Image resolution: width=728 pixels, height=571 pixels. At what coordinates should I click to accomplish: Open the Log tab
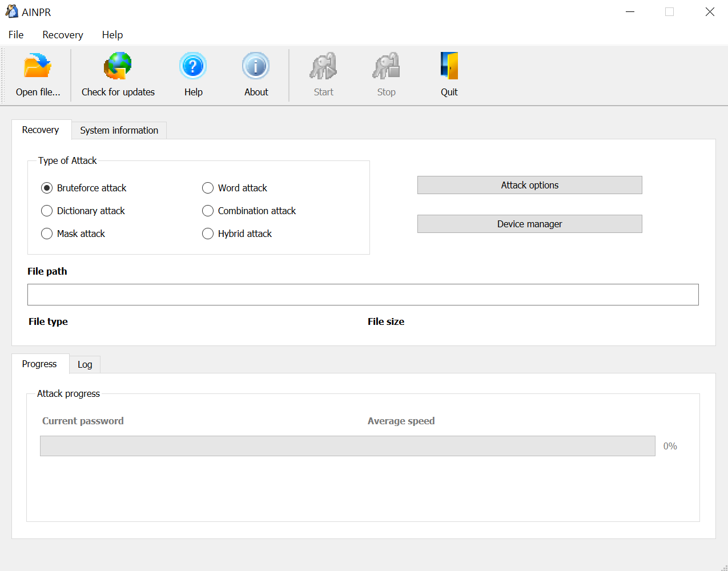(x=85, y=364)
